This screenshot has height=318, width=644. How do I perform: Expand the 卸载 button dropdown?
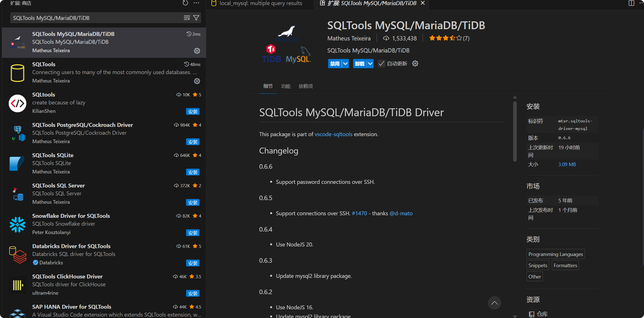click(370, 63)
